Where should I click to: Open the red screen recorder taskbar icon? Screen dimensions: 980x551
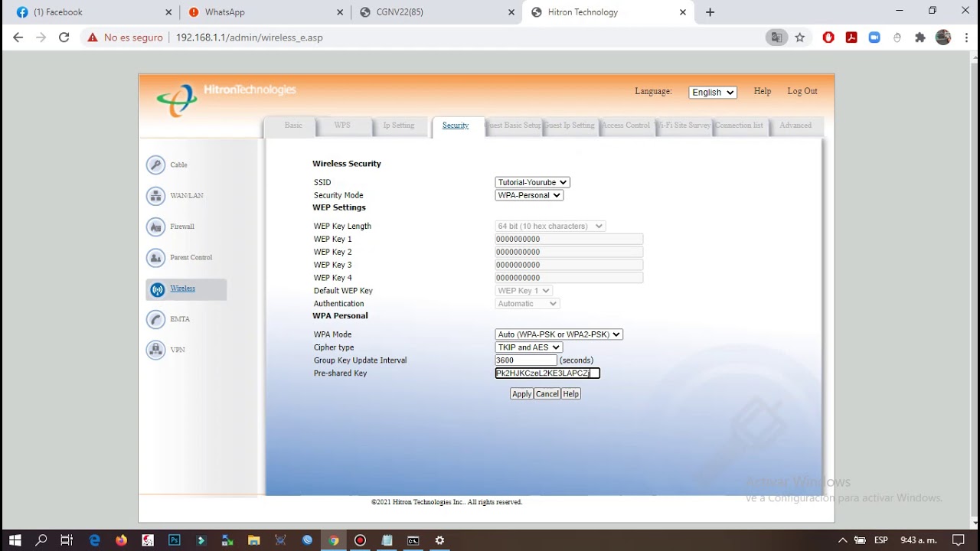(360, 540)
